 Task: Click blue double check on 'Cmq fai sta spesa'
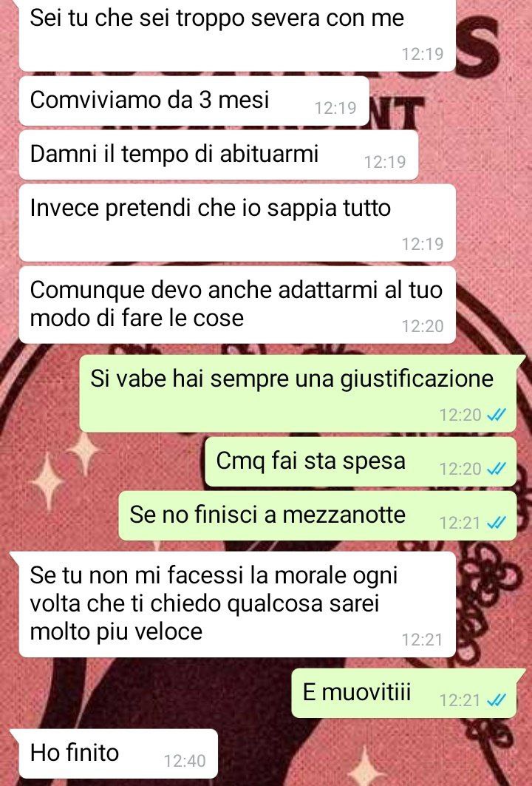497,469
